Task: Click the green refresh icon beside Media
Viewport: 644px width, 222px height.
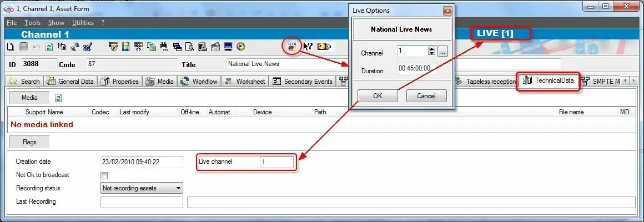Action: tap(58, 98)
